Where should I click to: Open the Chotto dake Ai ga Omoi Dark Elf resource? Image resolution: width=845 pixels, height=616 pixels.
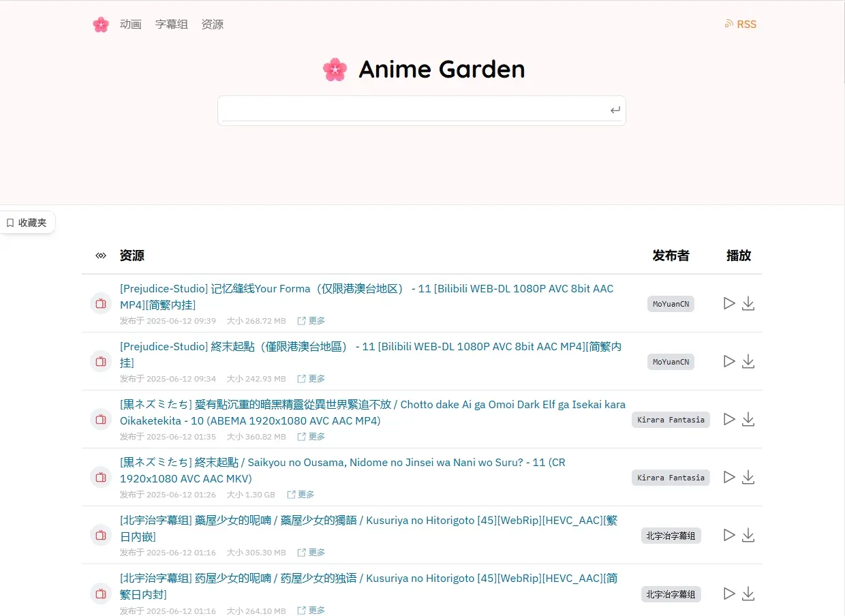point(373,412)
